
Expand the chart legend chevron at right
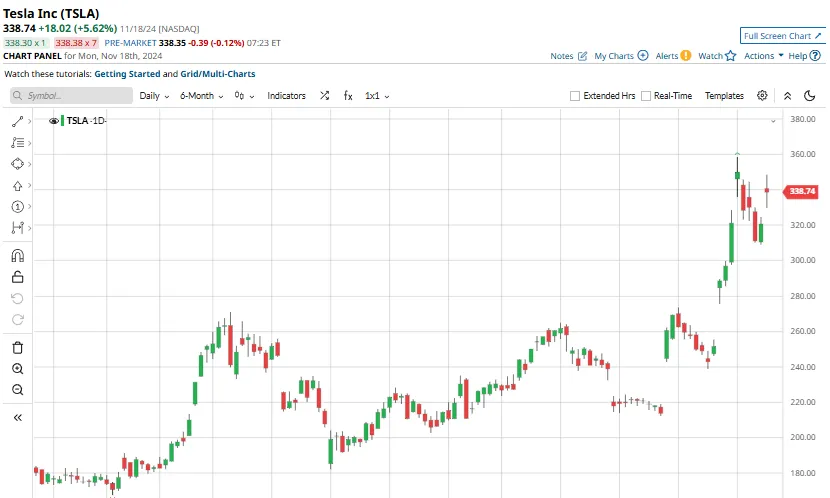(773, 121)
